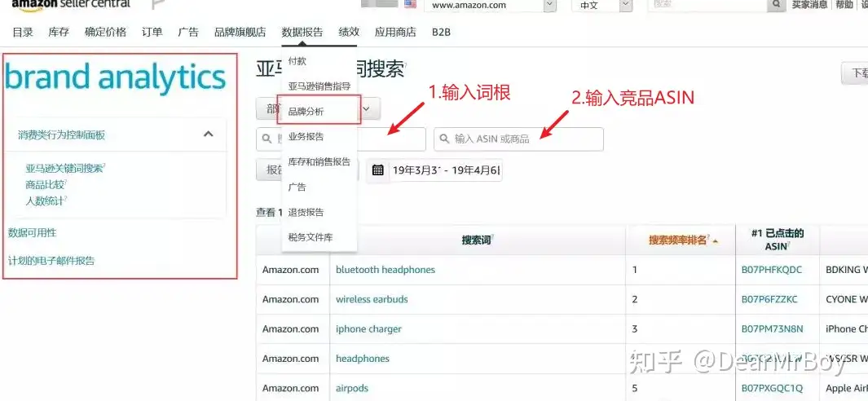Open the 绩效 menu
868x401 pixels.
click(x=349, y=32)
